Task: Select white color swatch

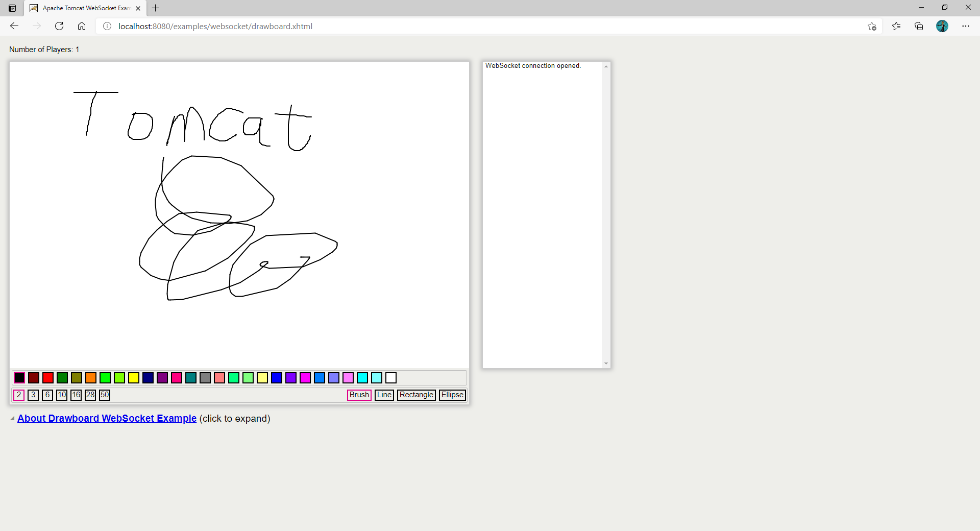Action: (x=391, y=378)
